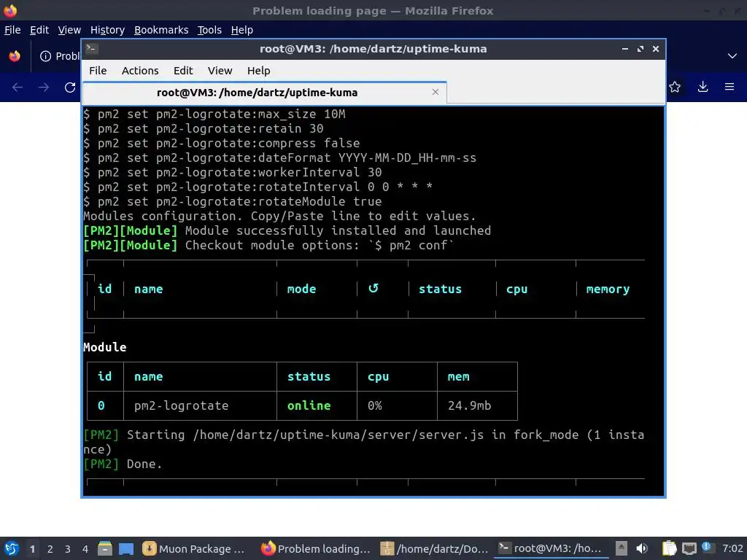Reload the Firefox page
This screenshot has height=560, width=747.
point(70,87)
